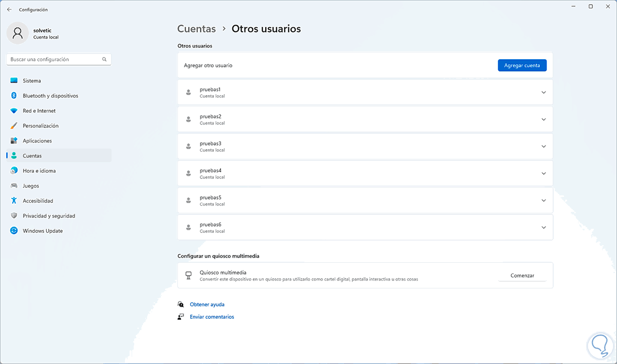Viewport: 617px width, 364px height.
Task: Expand the pruebas1 account details
Action: (x=543, y=92)
